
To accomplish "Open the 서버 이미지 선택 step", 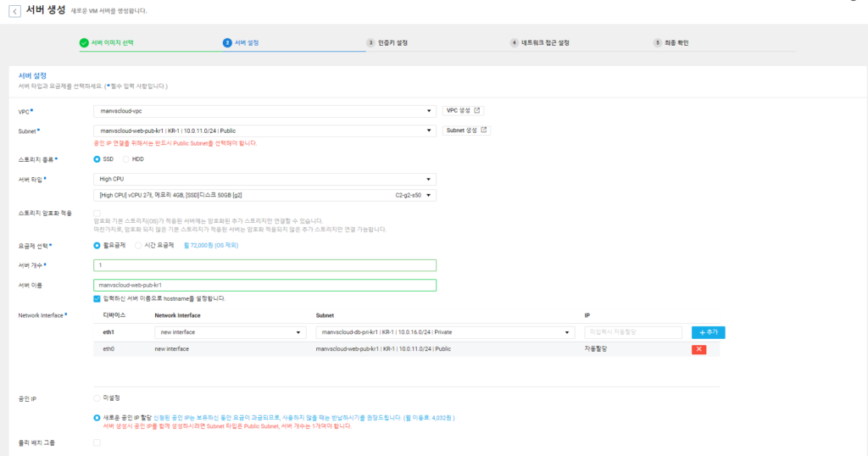I will (113, 42).
